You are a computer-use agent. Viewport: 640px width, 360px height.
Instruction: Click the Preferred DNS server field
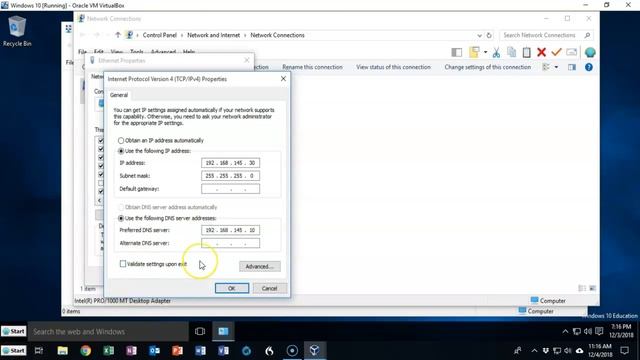[230, 230]
